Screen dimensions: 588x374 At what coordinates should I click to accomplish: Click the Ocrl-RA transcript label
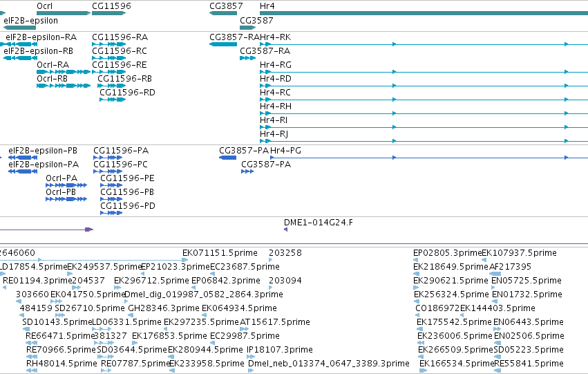(x=53, y=65)
